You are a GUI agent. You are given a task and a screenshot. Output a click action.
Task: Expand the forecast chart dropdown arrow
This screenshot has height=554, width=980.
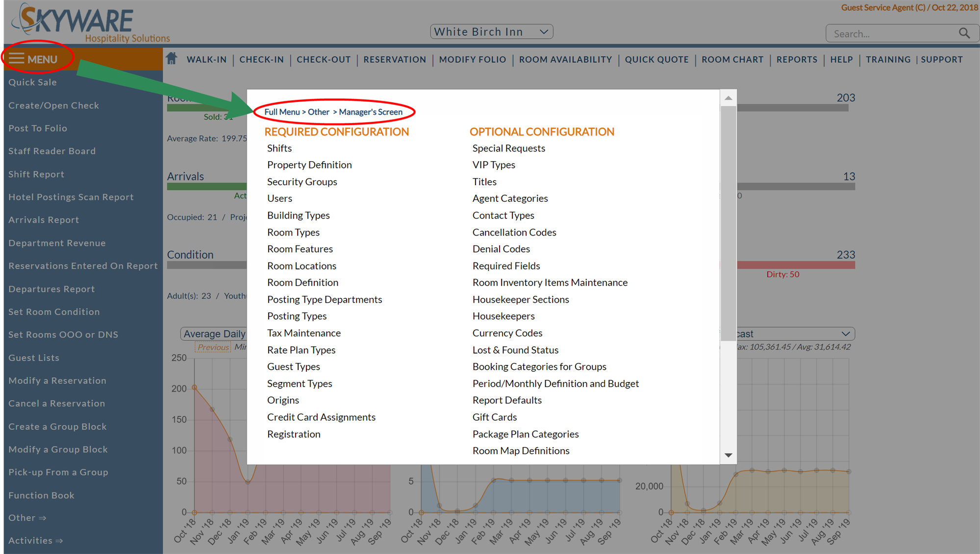846,334
